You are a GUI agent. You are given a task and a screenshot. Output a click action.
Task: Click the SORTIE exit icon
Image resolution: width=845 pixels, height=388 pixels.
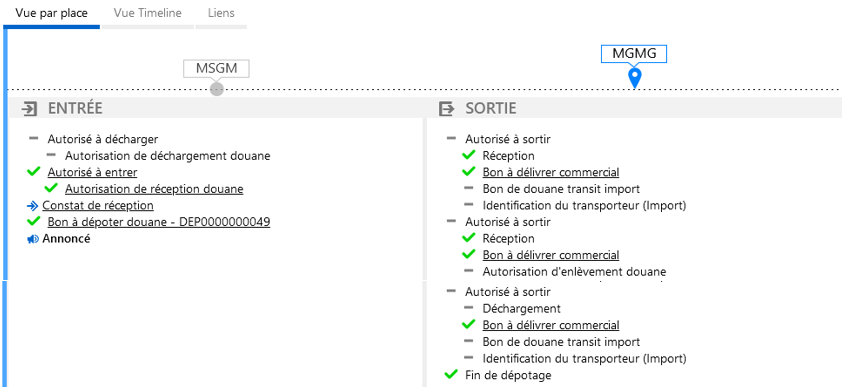pos(447,108)
